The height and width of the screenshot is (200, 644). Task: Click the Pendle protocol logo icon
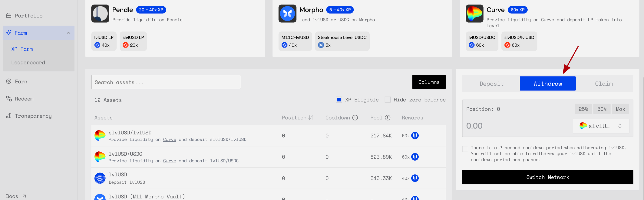(100, 14)
